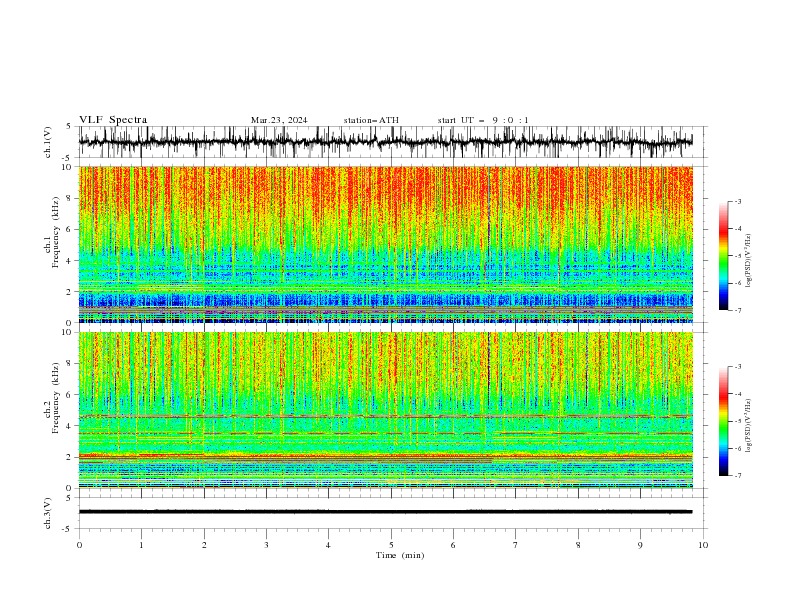Click the "Time (min)" axis label
This screenshot has width=792, height=612.
click(x=400, y=555)
